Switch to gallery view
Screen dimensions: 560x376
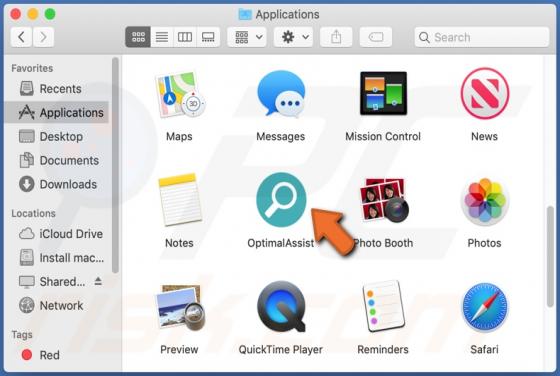[208, 37]
